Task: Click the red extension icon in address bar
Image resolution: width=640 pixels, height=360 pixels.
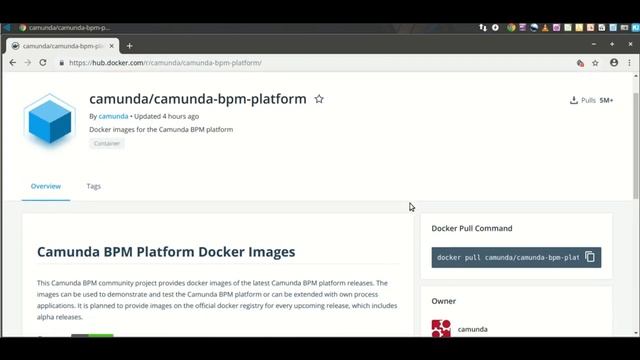Action: [x=580, y=63]
